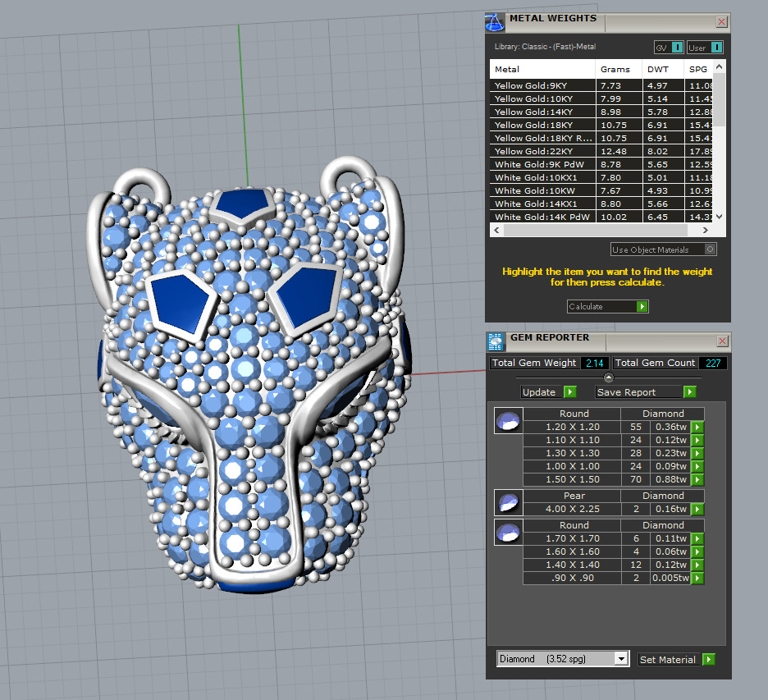Image resolution: width=768 pixels, height=700 pixels.
Task: Click the metal table scroll up arrow
Action: [x=719, y=66]
